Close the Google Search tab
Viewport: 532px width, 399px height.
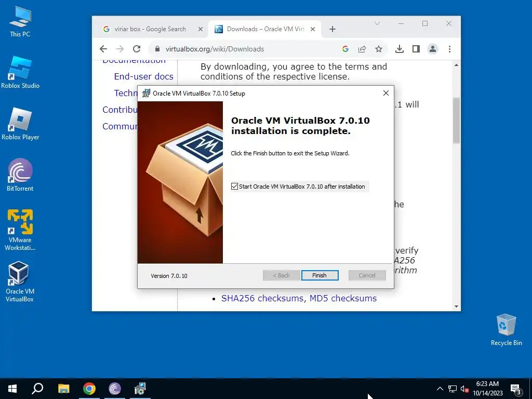tap(201, 29)
